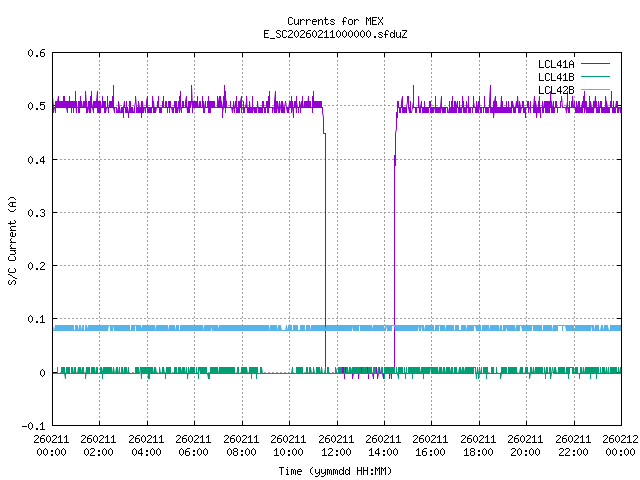Click the E_SC20260211000000.sfduZ subtitle text

click(334, 34)
